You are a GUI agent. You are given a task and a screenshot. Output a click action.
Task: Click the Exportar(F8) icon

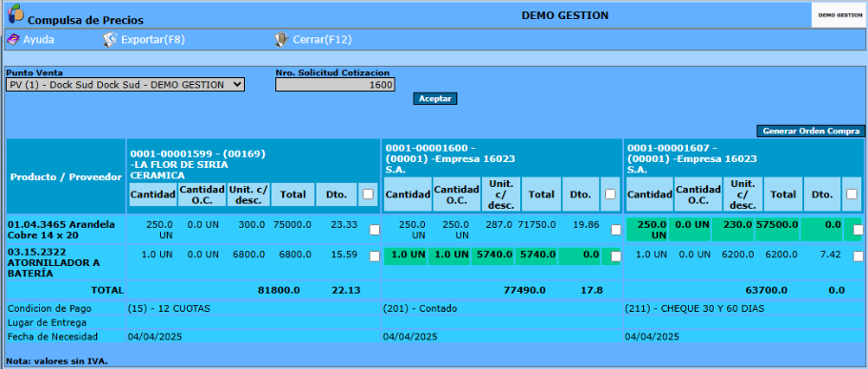110,40
